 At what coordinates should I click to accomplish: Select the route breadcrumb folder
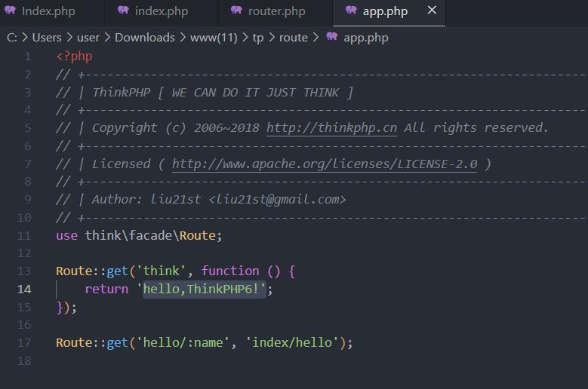[x=293, y=37]
